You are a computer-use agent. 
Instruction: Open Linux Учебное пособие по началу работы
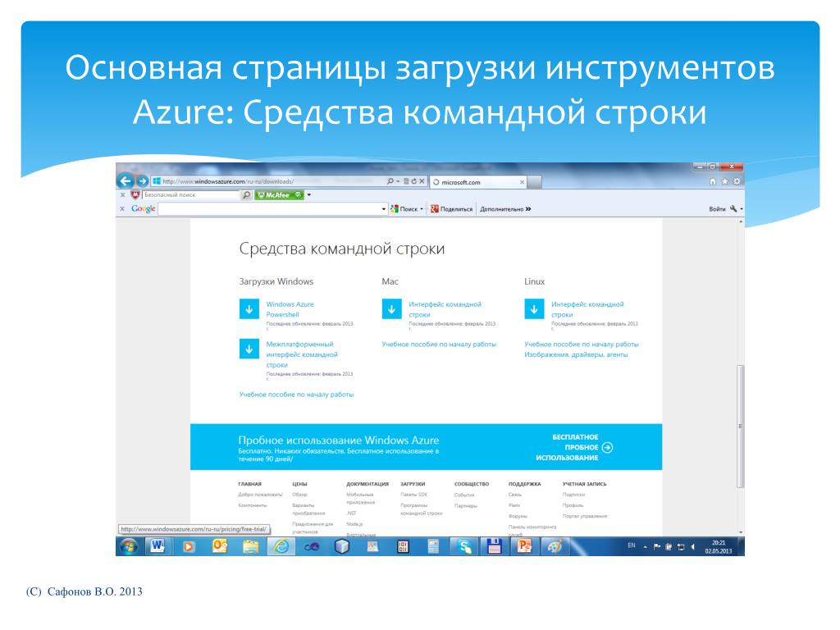(582, 344)
